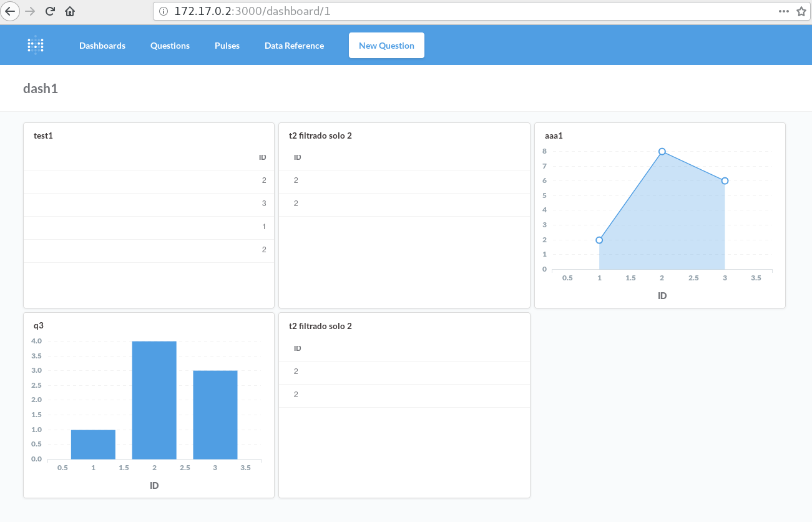This screenshot has height=522, width=812.
Task: Open Data Reference section
Action: click(x=294, y=46)
